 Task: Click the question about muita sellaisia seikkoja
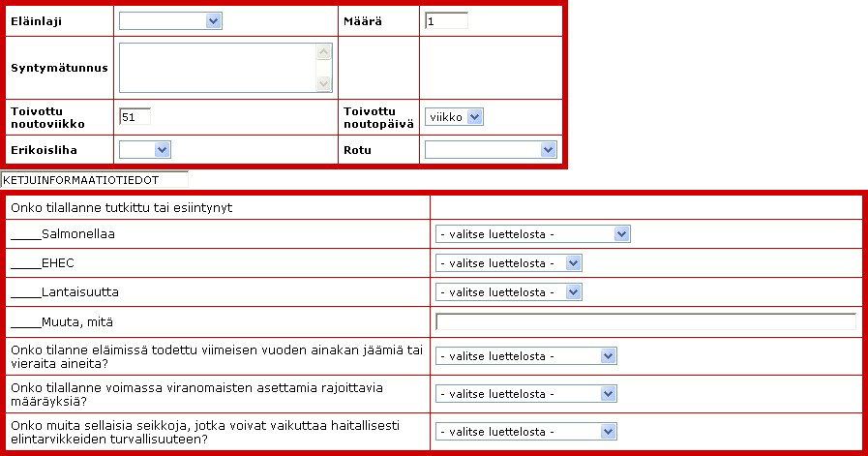coord(205,432)
